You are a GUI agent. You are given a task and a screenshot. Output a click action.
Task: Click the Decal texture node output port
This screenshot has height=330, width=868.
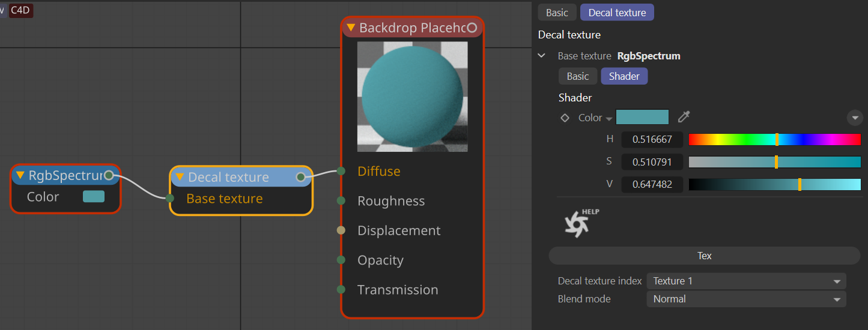tap(301, 177)
